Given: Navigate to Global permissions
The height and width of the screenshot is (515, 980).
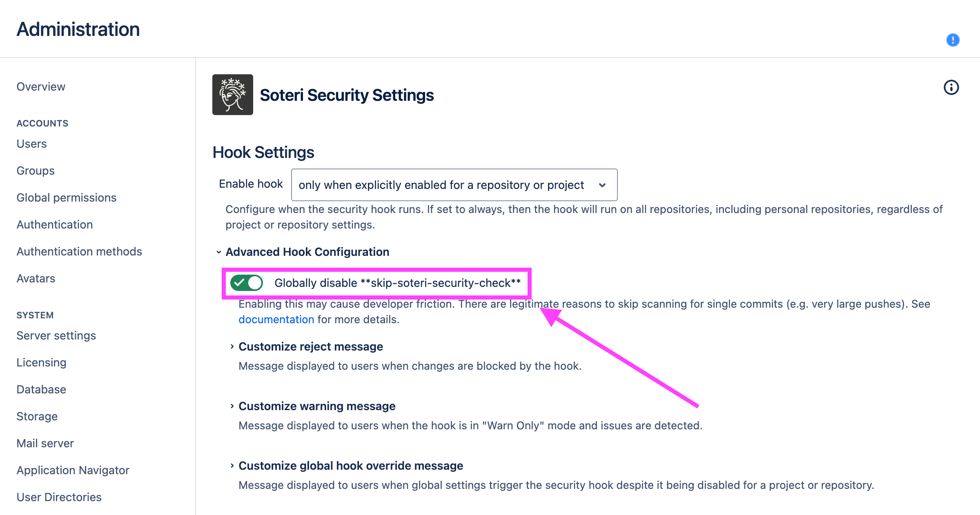Looking at the screenshot, I should pyautogui.click(x=67, y=198).
